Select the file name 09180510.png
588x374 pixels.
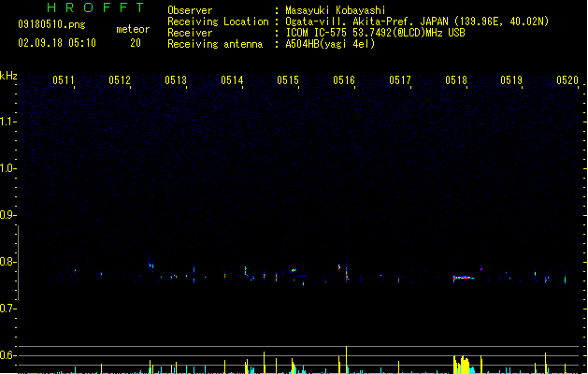pos(51,24)
